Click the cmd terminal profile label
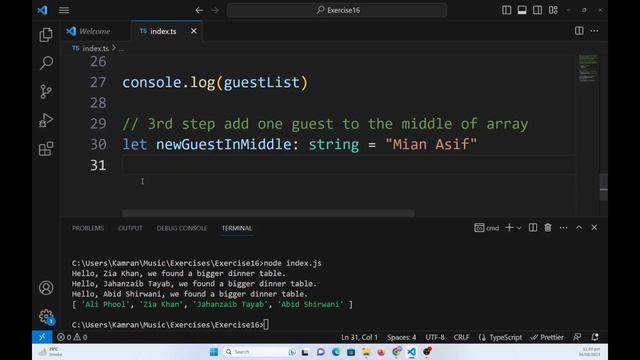 pyautogui.click(x=487, y=228)
